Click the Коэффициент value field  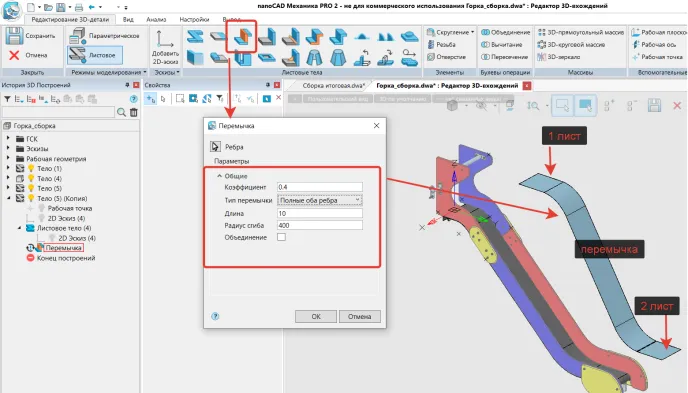tap(319, 187)
